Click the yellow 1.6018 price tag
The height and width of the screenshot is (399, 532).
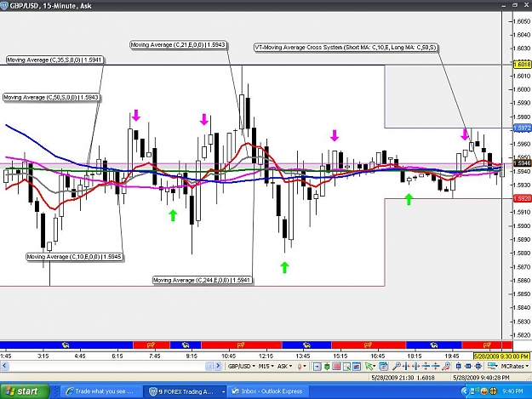(522, 64)
